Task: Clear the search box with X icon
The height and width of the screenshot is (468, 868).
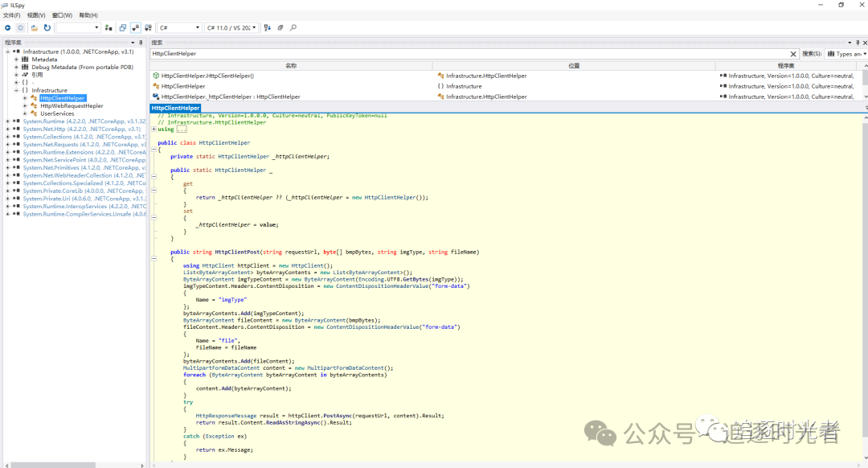Action: (x=793, y=54)
